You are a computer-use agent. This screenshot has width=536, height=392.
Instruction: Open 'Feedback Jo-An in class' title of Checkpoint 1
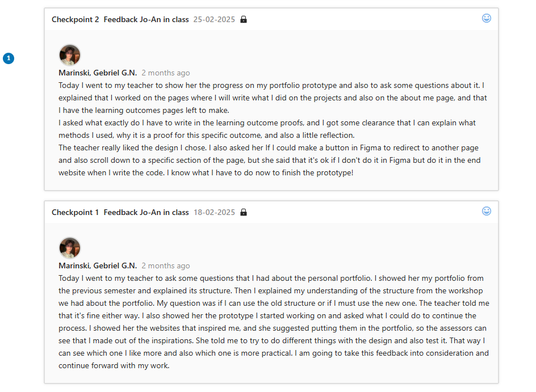tap(146, 212)
